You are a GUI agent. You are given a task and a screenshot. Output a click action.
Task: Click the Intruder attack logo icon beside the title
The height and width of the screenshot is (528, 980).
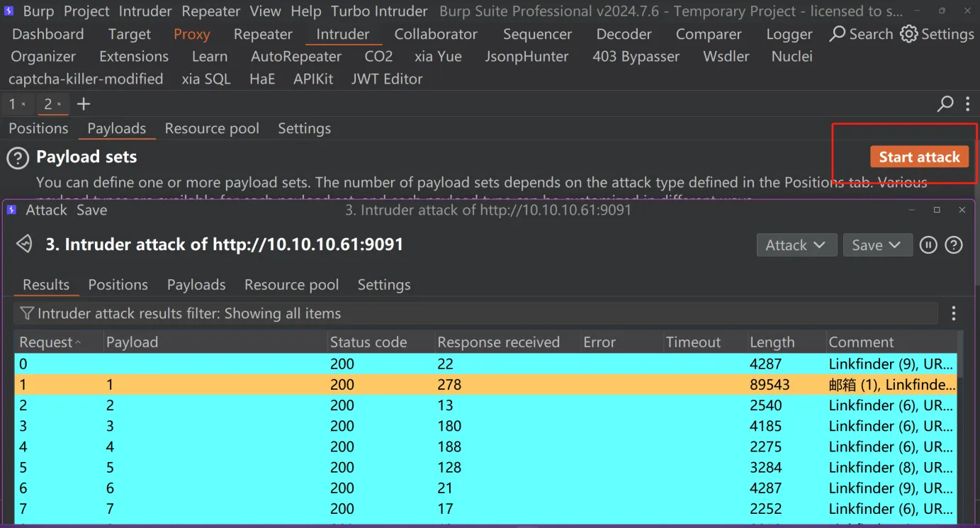coord(25,245)
